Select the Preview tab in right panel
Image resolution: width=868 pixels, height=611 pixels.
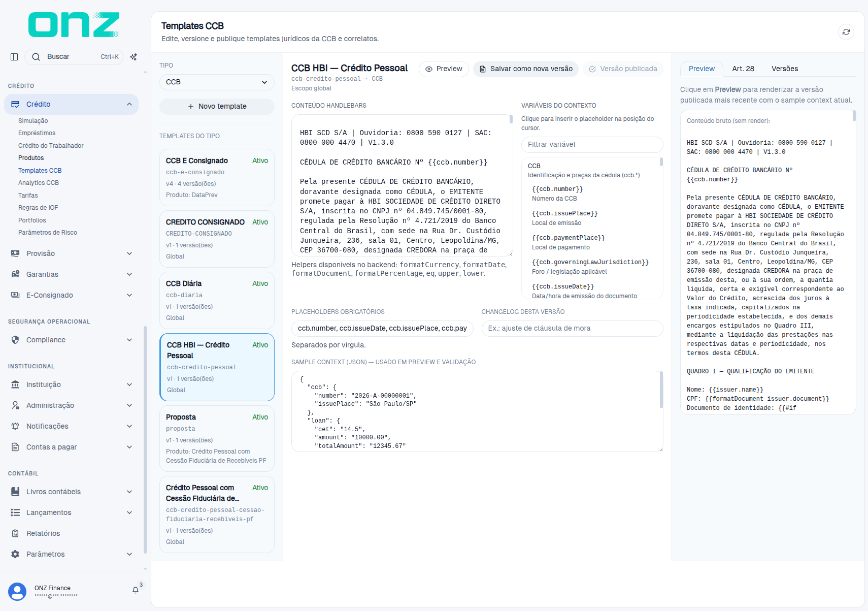[x=702, y=69]
